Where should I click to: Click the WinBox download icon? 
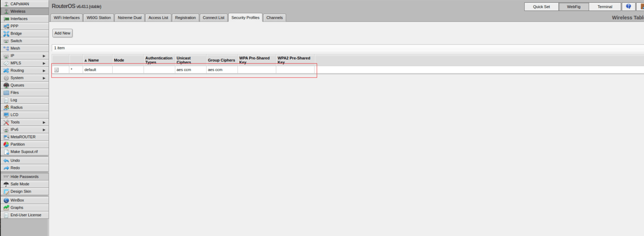click(6, 200)
